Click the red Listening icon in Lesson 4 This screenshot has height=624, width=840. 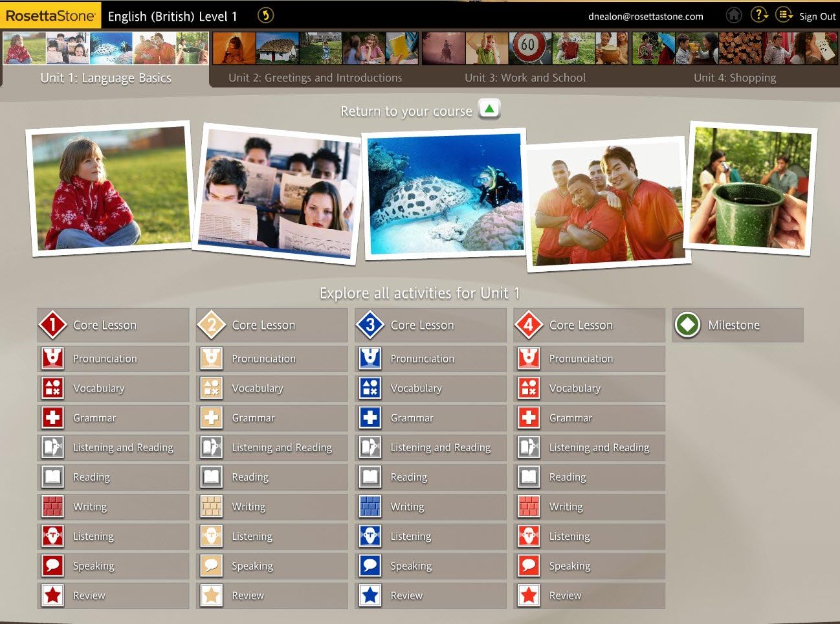coord(529,536)
